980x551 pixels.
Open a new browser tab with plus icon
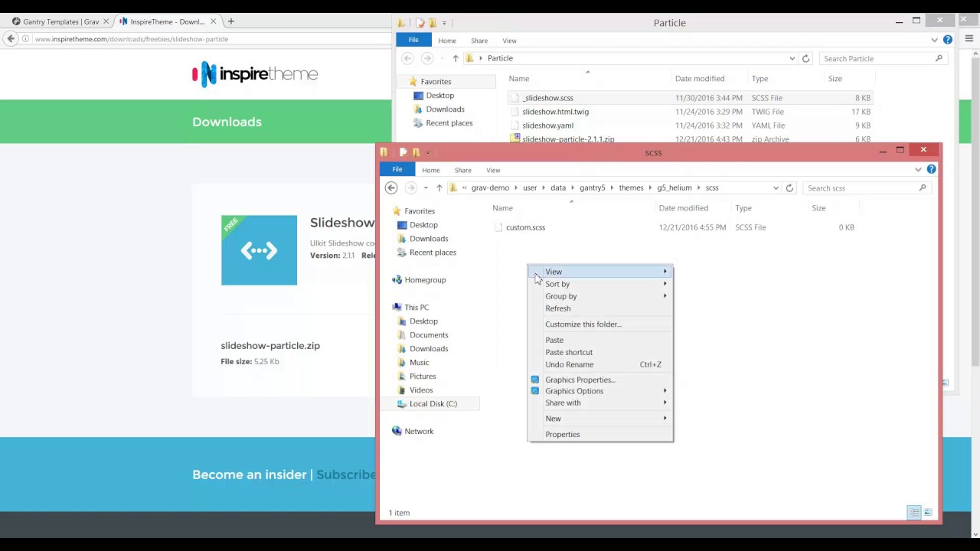(230, 21)
